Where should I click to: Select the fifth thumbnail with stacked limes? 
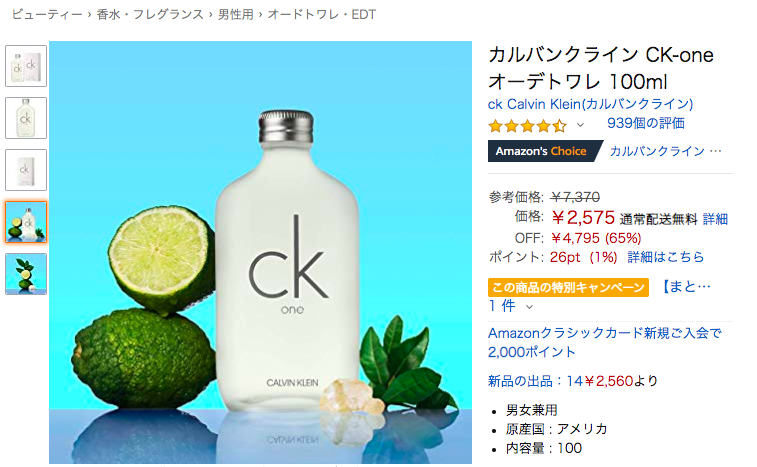[x=26, y=274]
